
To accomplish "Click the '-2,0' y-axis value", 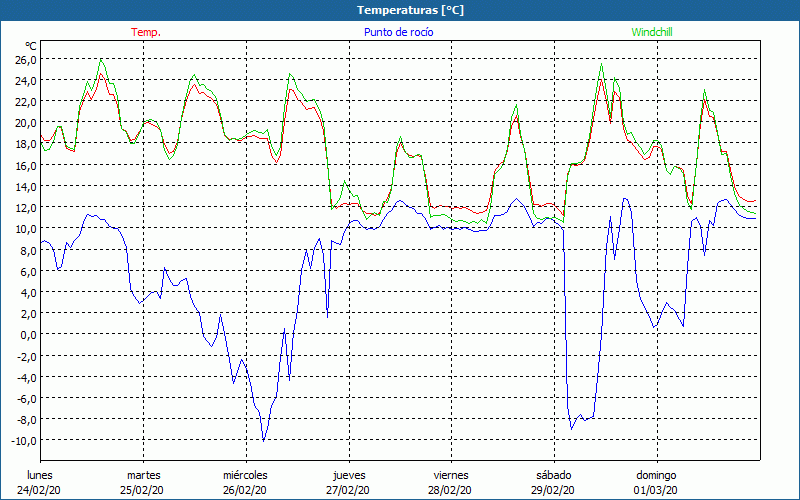I will [27, 356].
